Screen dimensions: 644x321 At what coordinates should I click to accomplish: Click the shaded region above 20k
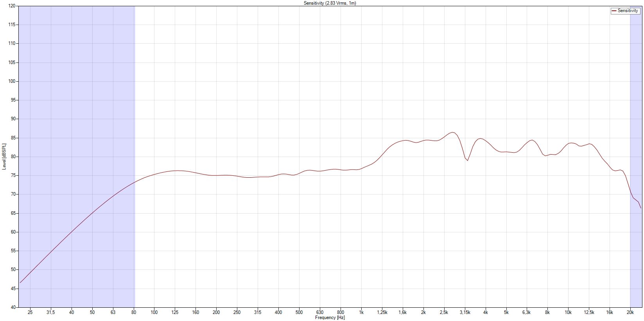[635, 117]
